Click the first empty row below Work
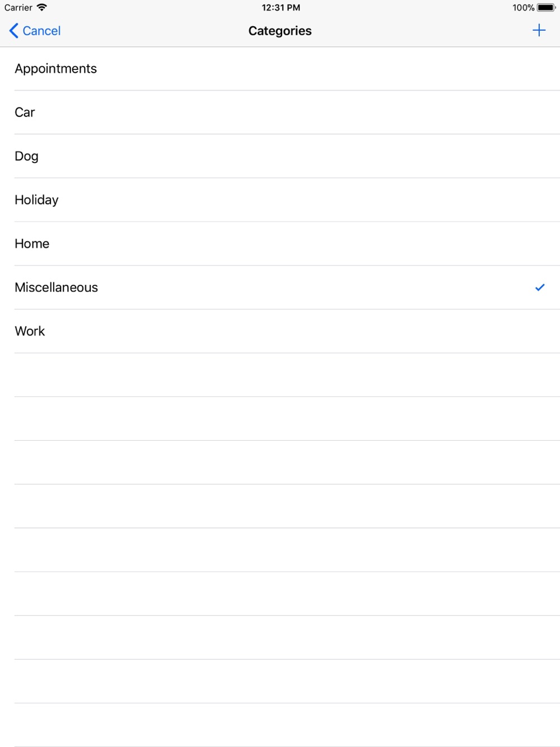The height and width of the screenshot is (747, 560). click(280, 375)
